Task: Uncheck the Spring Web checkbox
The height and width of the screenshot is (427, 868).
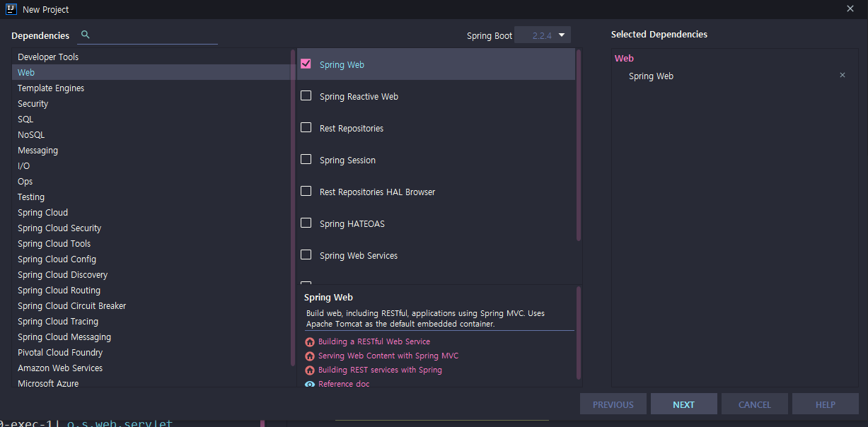Action: coord(306,64)
